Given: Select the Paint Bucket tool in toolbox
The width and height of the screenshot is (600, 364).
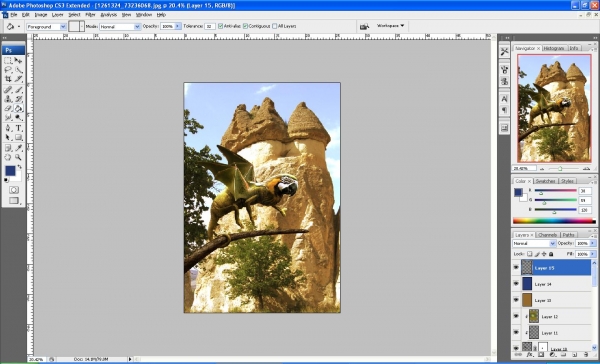Looking at the screenshot, I should (18, 108).
